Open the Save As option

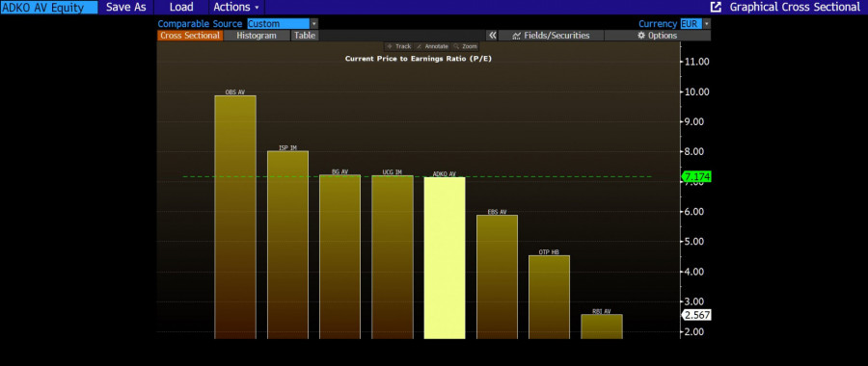click(125, 7)
